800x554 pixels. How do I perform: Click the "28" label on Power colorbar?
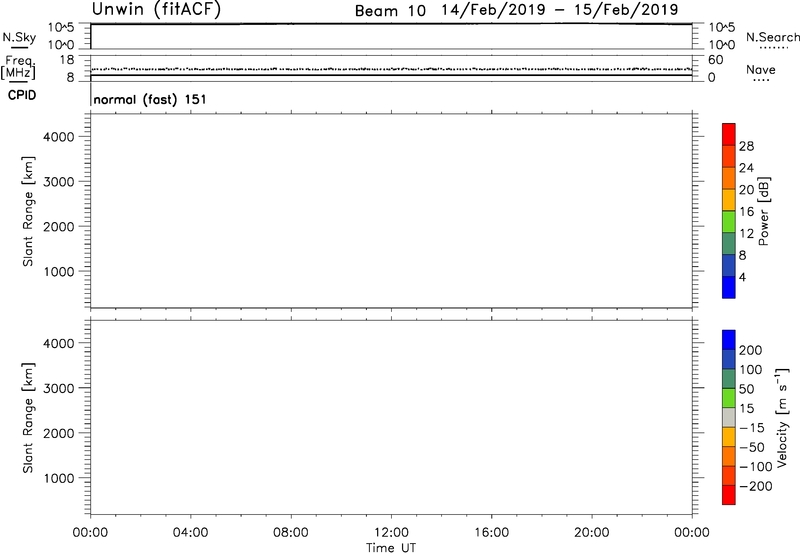[746, 146]
